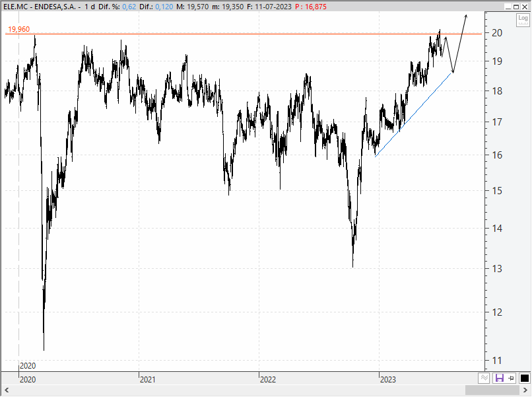
Task: Click the price axis label 16
Action: (x=497, y=155)
